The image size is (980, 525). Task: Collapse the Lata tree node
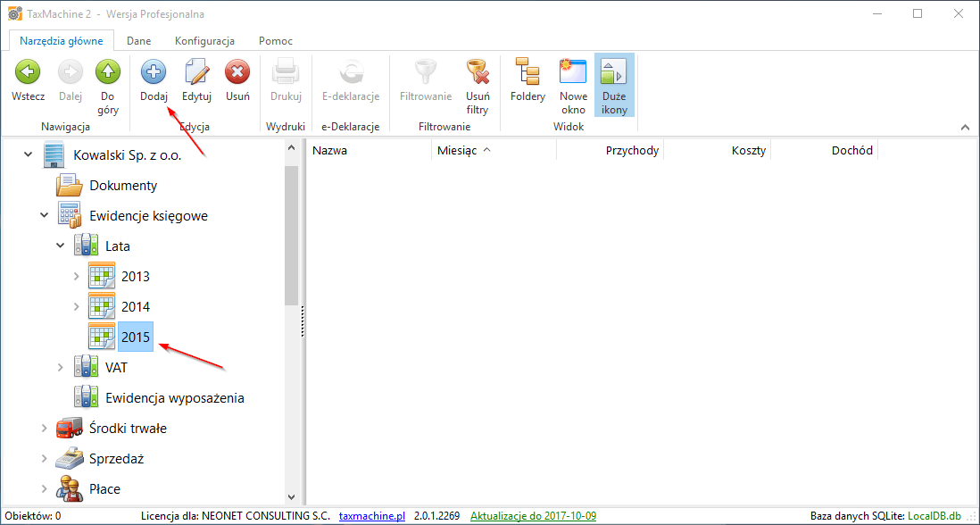pyautogui.click(x=61, y=246)
